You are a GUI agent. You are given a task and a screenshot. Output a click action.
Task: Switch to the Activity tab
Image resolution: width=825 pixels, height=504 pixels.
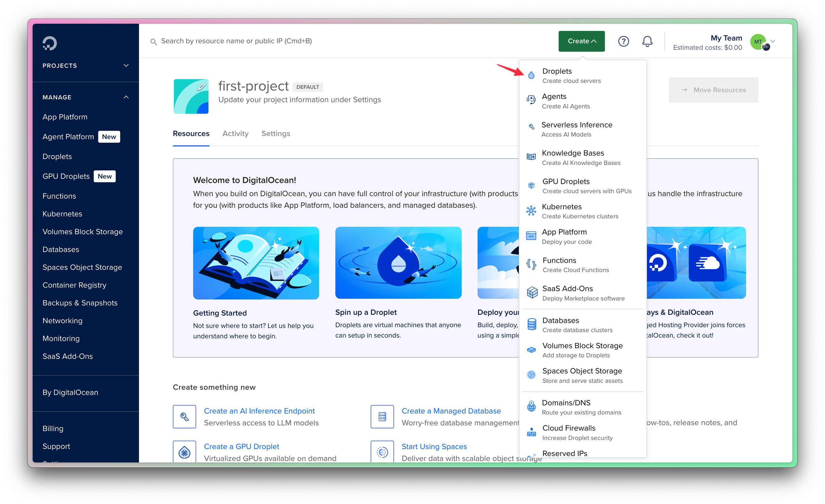[235, 134]
